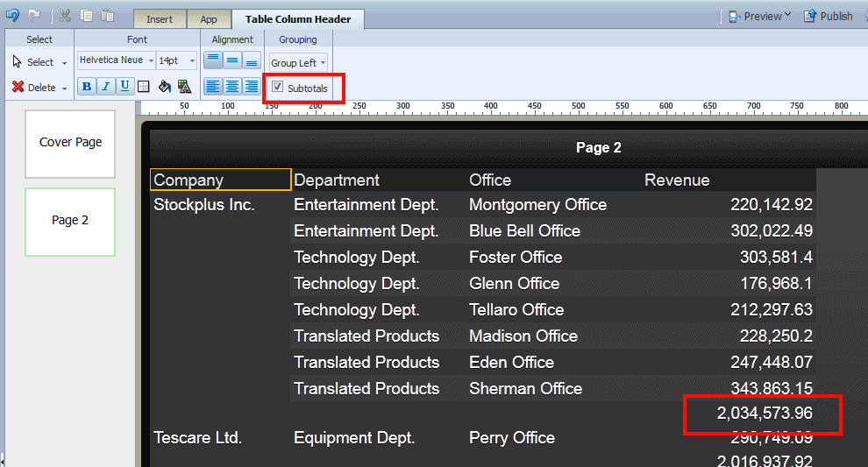
Task: Set vertical alignment to middle
Action: 232,60
